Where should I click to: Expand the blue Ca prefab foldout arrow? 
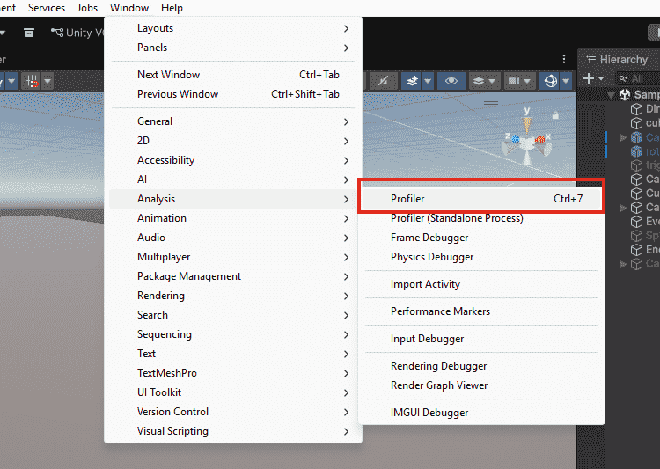tap(623, 138)
